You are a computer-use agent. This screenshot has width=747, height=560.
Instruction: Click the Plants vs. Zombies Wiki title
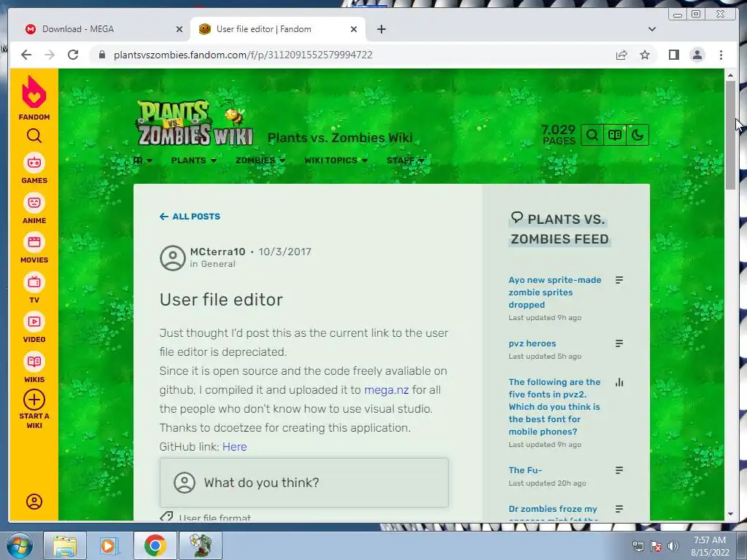340,138
